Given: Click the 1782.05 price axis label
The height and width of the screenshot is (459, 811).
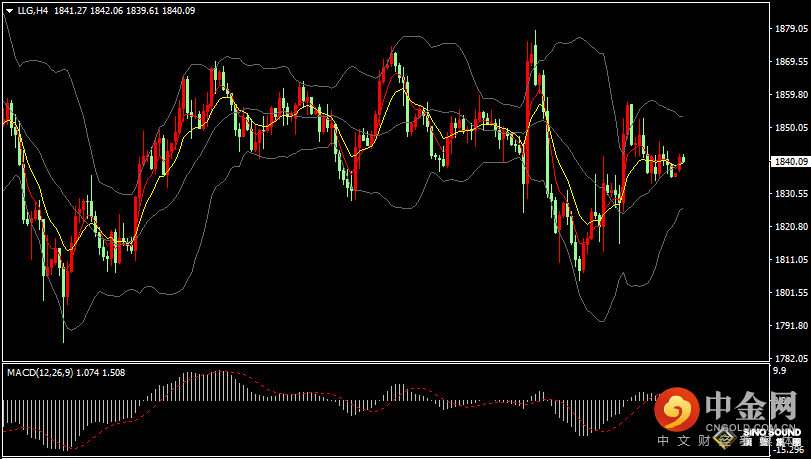Looking at the screenshot, I should tap(791, 358).
